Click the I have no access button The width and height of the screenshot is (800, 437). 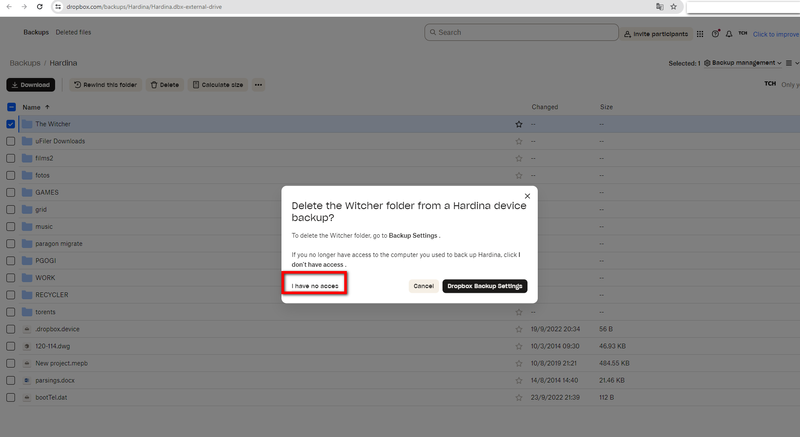(x=315, y=286)
